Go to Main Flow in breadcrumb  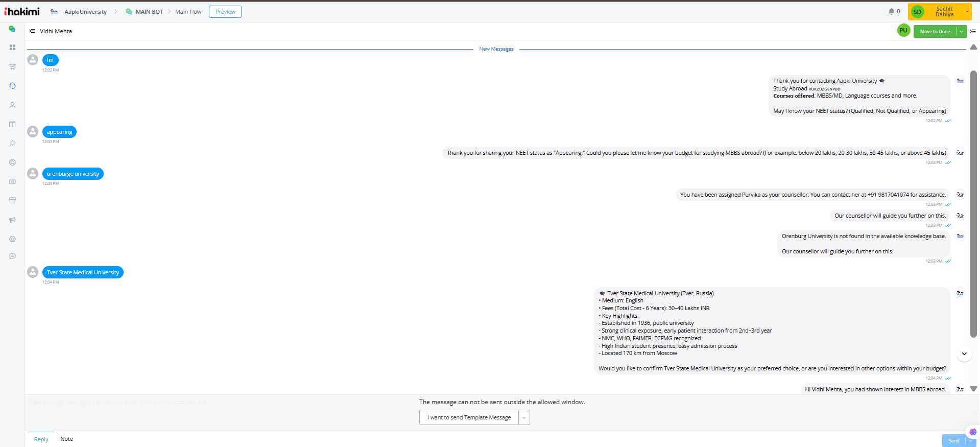click(188, 12)
